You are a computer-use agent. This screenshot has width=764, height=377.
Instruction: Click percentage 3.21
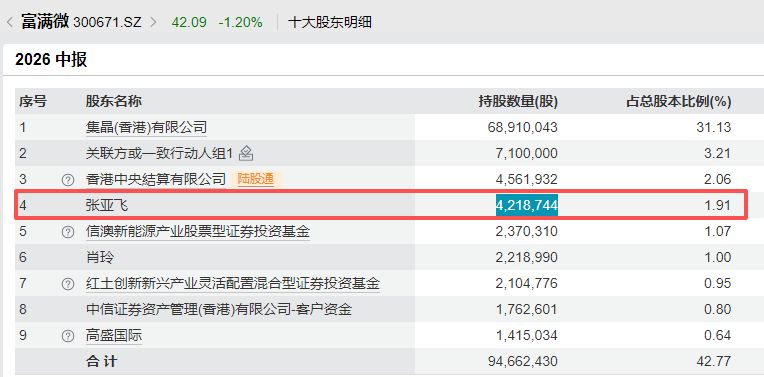coord(718,154)
